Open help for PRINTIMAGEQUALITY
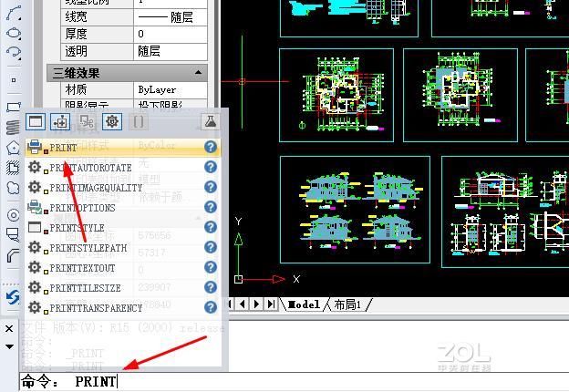 211,187
